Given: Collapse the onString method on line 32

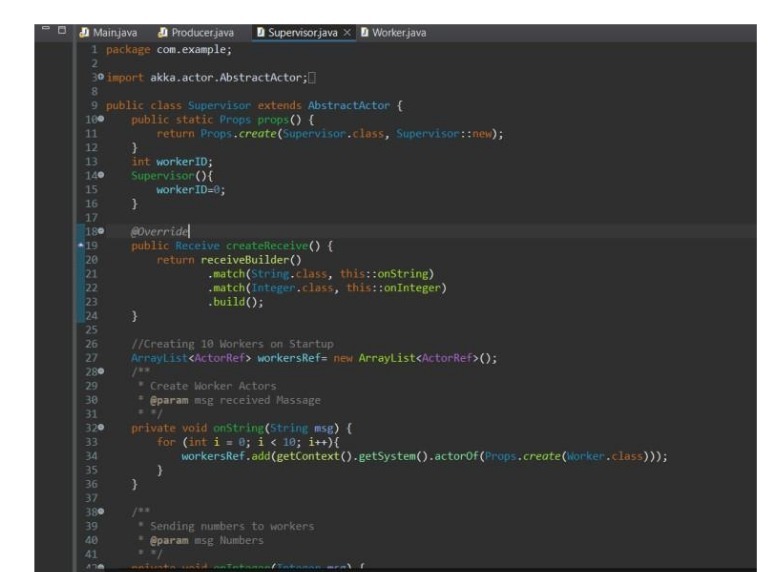Looking at the screenshot, I should (101, 427).
